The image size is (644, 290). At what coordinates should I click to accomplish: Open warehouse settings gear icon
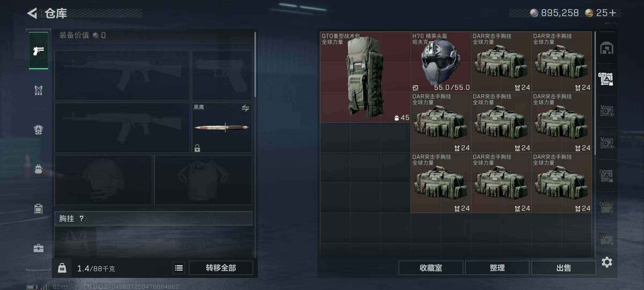(607, 262)
